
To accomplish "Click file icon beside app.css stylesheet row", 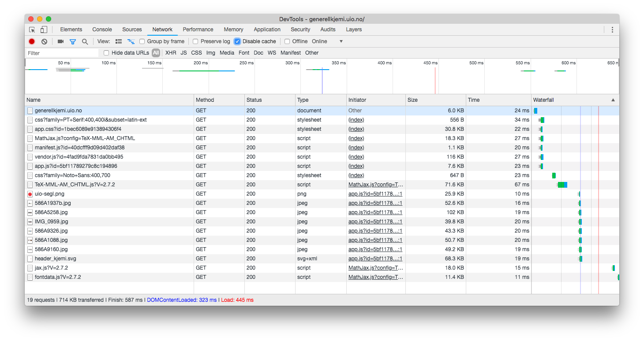I will [30, 129].
